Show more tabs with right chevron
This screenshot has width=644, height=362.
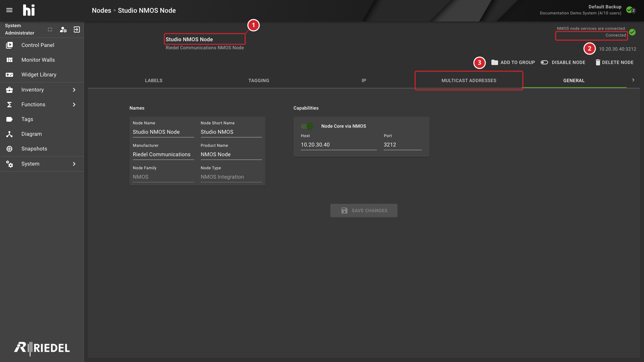pos(633,80)
